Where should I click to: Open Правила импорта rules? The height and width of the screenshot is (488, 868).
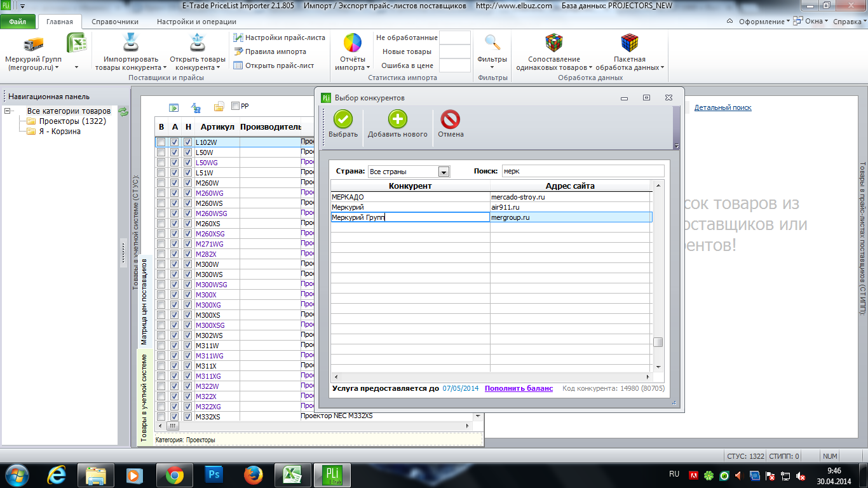click(x=270, y=51)
